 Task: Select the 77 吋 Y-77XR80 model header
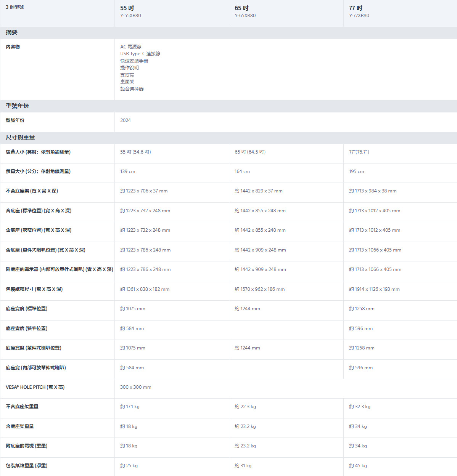[x=359, y=11]
